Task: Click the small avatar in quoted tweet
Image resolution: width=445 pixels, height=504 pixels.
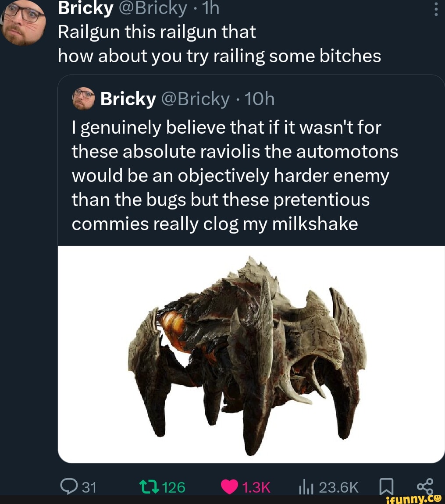Action: tap(83, 99)
